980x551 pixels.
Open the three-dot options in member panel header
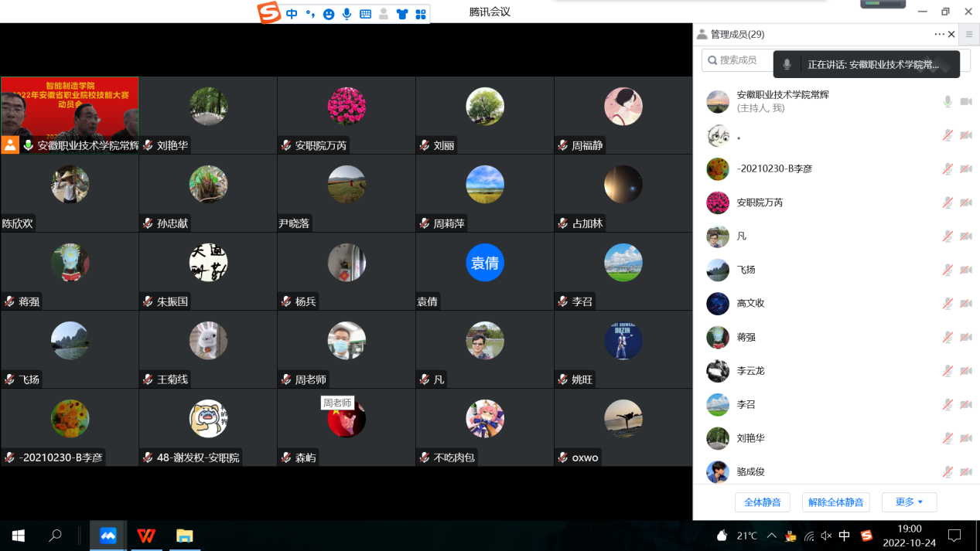[x=939, y=35]
